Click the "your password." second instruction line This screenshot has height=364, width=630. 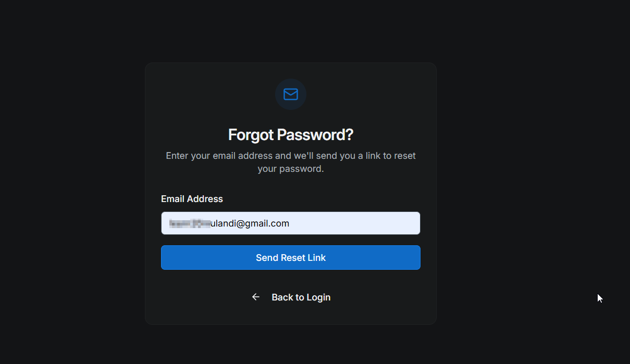tap(291, 169)
